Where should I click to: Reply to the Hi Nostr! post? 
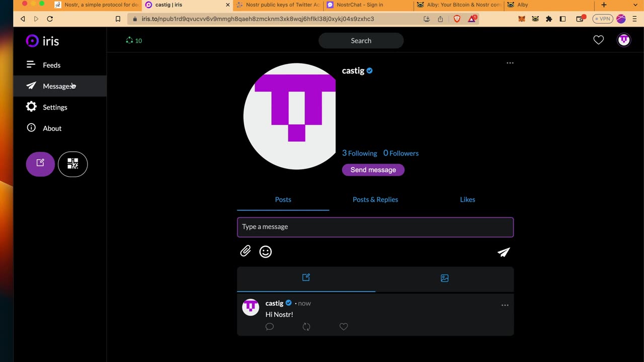[270, 327]
